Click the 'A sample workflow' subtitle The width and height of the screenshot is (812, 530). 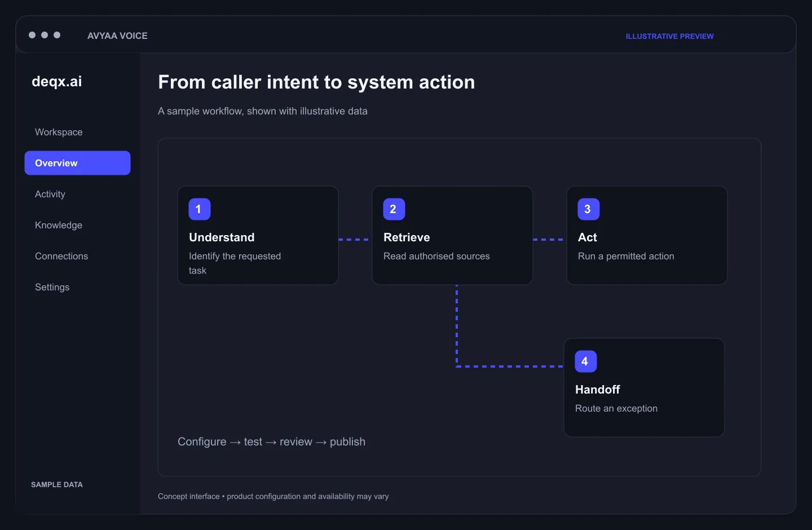pyautogui.click(x=263, y=111)
